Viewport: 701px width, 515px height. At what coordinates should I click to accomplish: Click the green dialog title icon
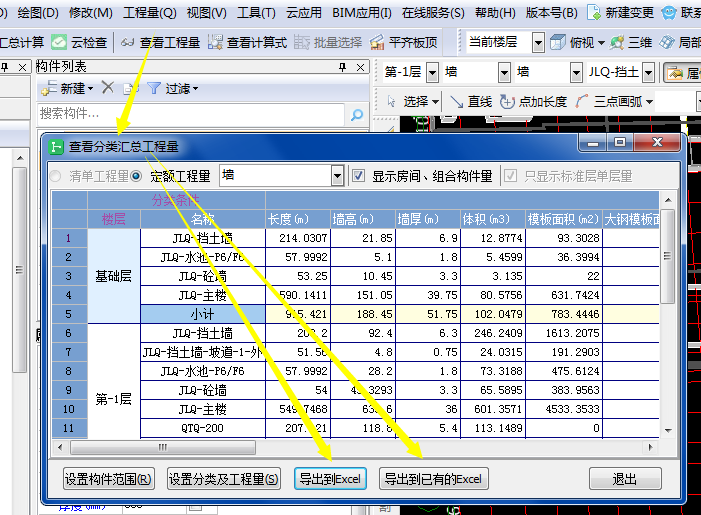click(x=56, y=147)
